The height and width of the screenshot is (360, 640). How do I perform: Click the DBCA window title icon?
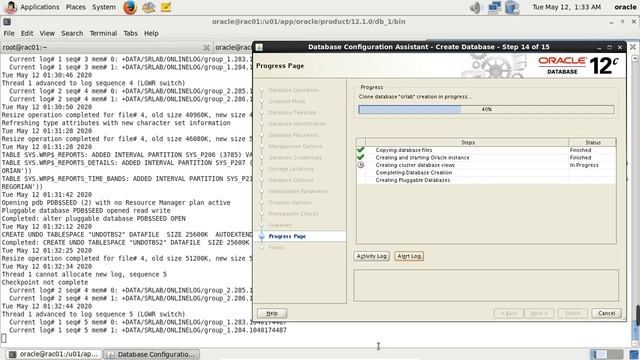coord(259,47)
